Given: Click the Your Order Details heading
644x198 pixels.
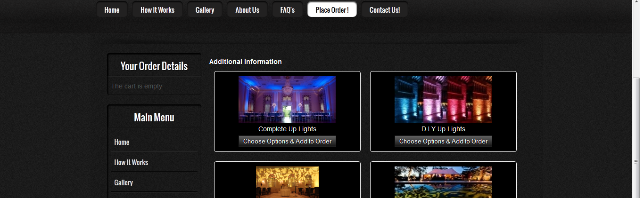Looking at the screenshot, I should point(154,66).
